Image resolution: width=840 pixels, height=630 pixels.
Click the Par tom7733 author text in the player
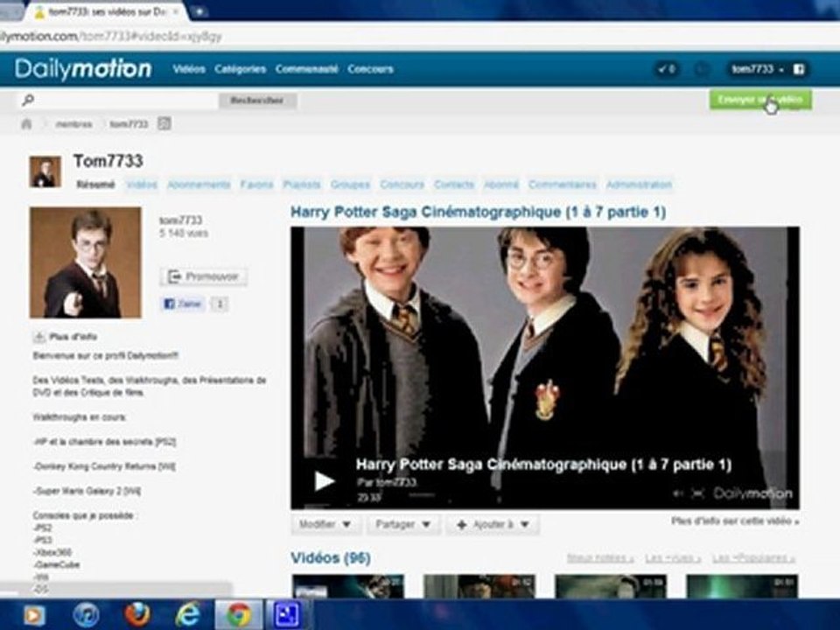pyautogui.click(x=387, y=482)
